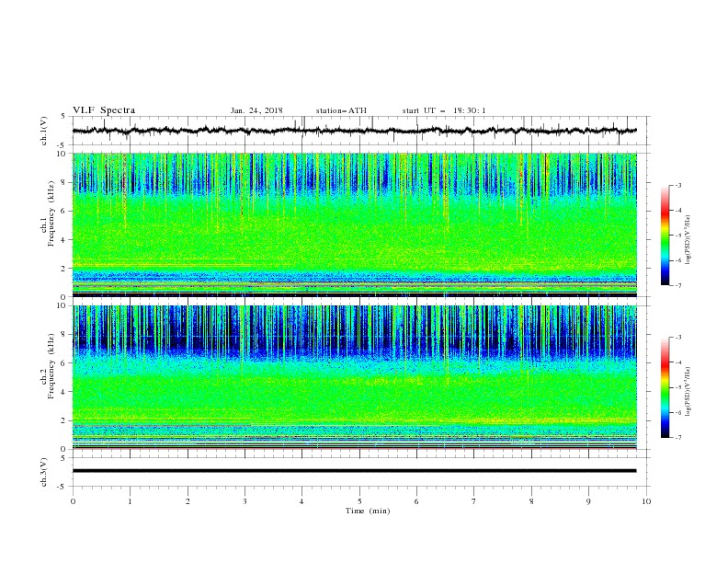Click the "VLF Spectra" plot title
The width and height of the screenshot is (728, 563).
click(104, 110)
